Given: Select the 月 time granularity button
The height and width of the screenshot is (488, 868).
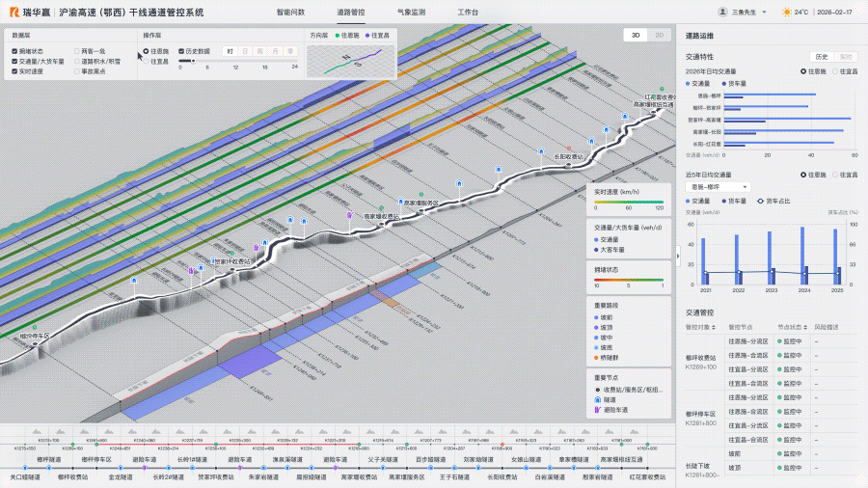Looking at the screenshot, I should point(275,51).
